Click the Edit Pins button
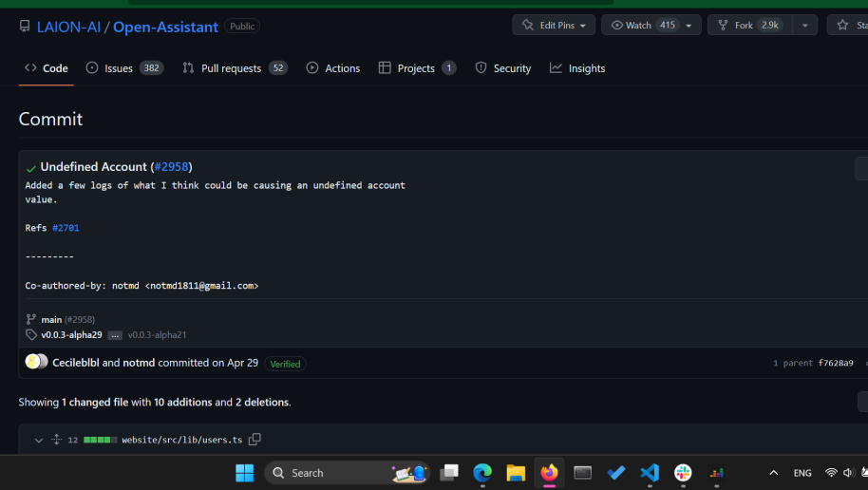 coord(554,25)
